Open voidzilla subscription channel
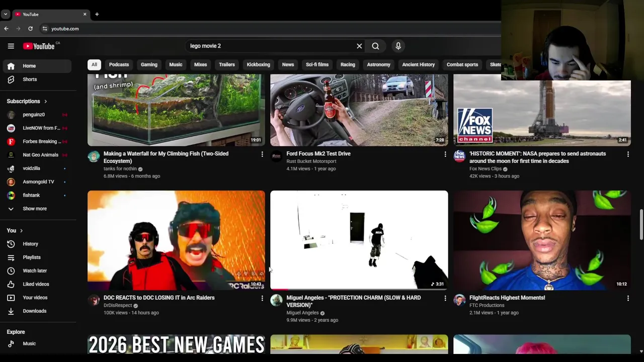 pyautogui.click(x=36, y=168)
